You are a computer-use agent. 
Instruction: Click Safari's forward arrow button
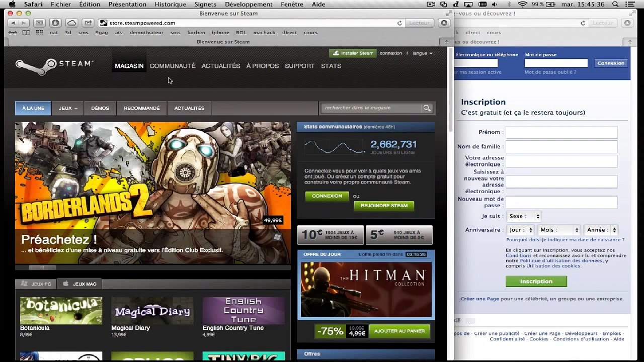24,23
